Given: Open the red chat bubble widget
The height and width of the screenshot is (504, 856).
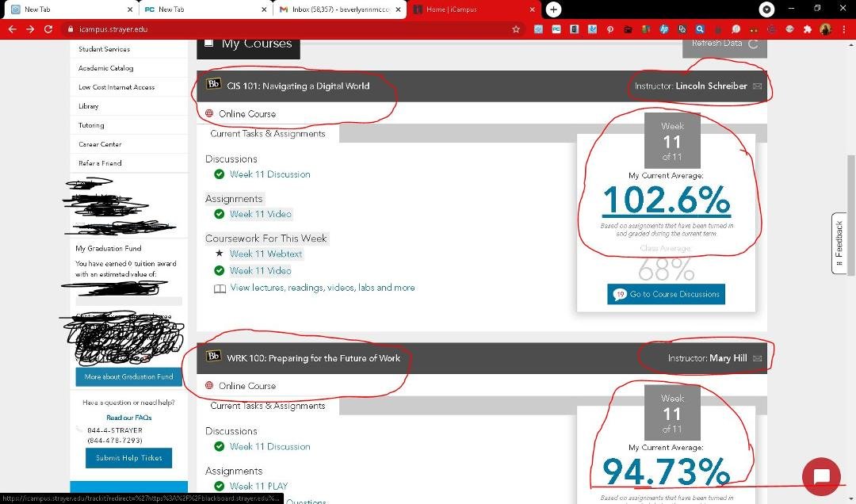Looking at the screenshot, I should (821, 476).
